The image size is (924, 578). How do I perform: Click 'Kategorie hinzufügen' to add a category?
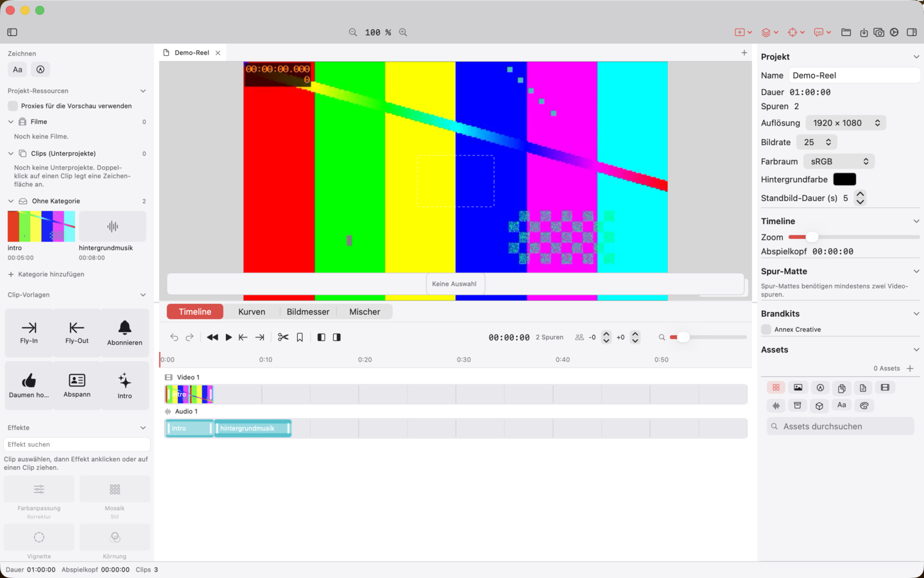click(x=46, y=274)
